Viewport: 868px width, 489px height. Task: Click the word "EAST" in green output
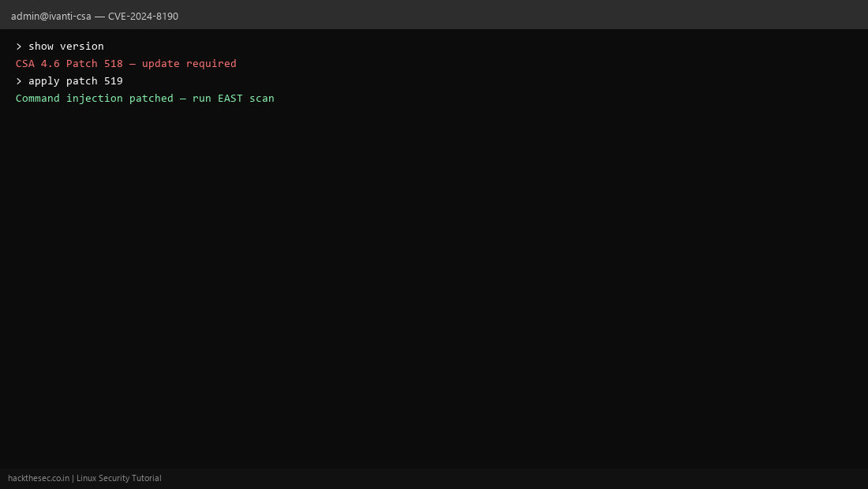(230, 99)
